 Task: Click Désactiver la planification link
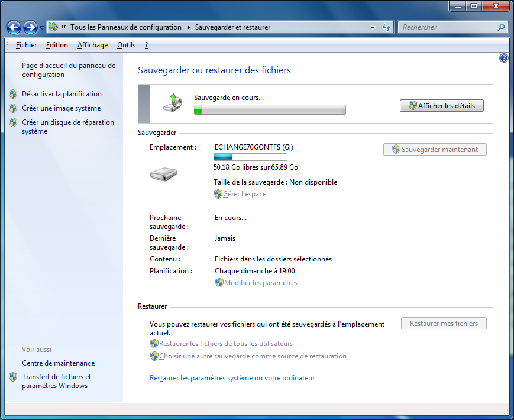[62, 94]
